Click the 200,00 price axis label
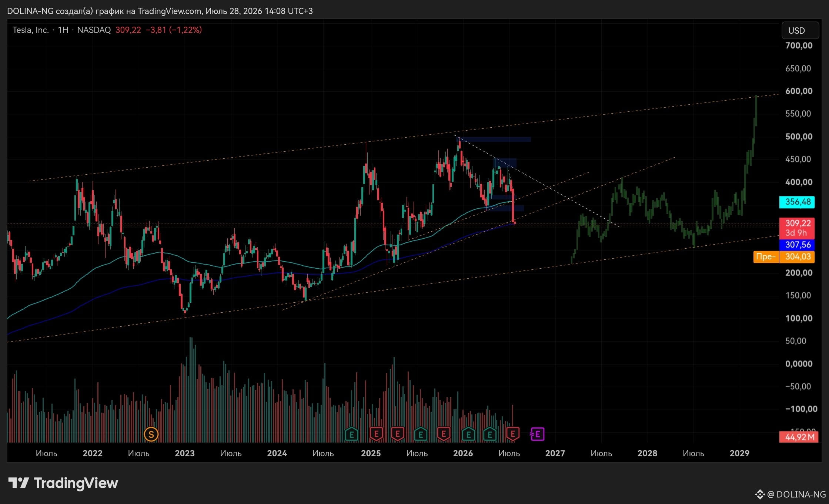 click(799, 273)
